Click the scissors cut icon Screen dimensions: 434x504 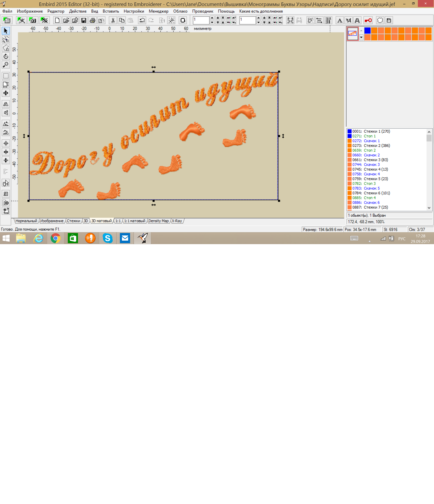pos(113,20)
